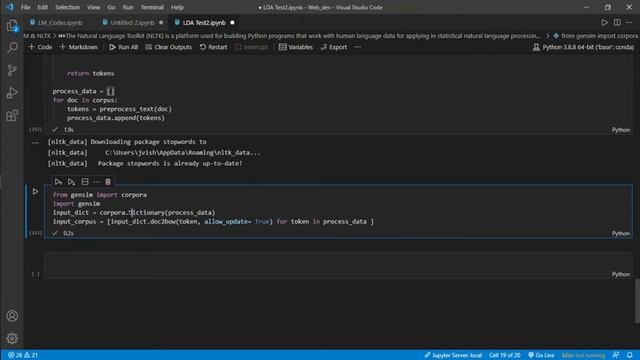640x360 pixels.
Task: Add a new Code cell
Action: point(40,47)
